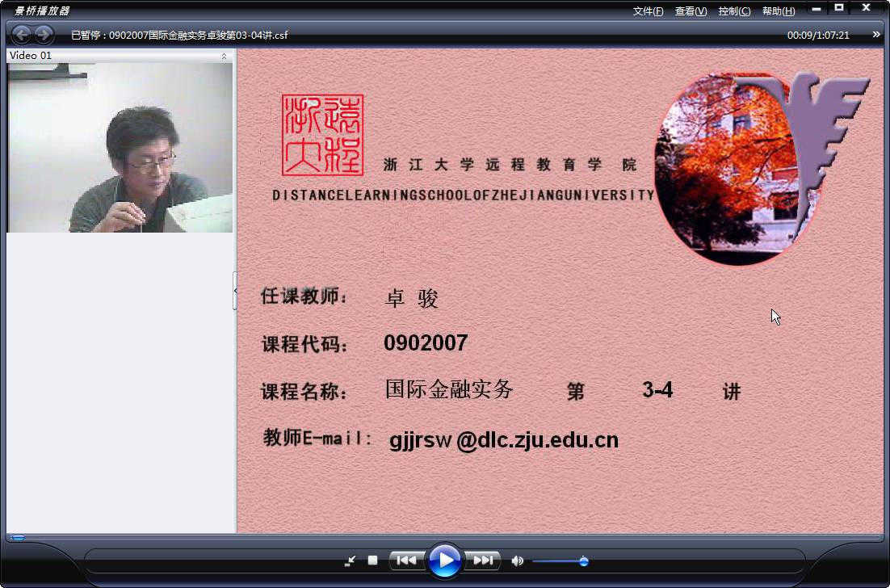Click the seek bar position handle

18,537
